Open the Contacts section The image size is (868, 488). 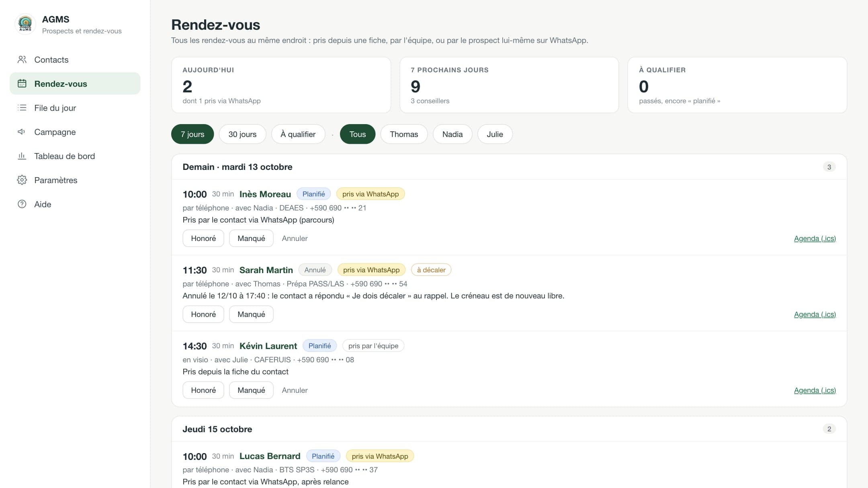click(75, 59)
